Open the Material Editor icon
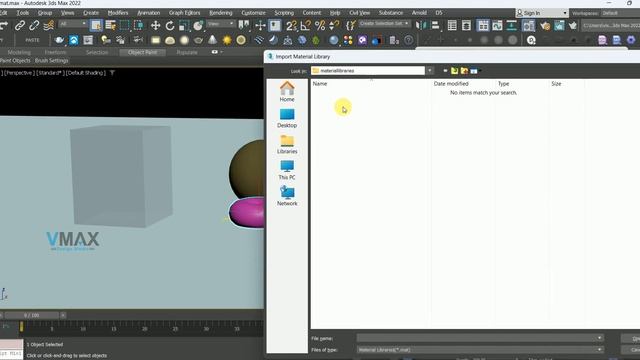This screenshot has width=640, height=360. coord(528,26)
